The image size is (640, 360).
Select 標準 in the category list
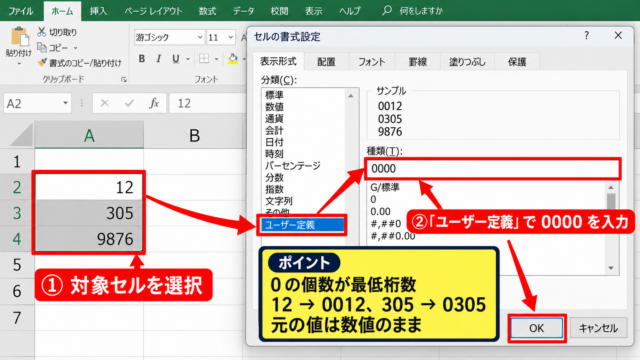[274, 95]
